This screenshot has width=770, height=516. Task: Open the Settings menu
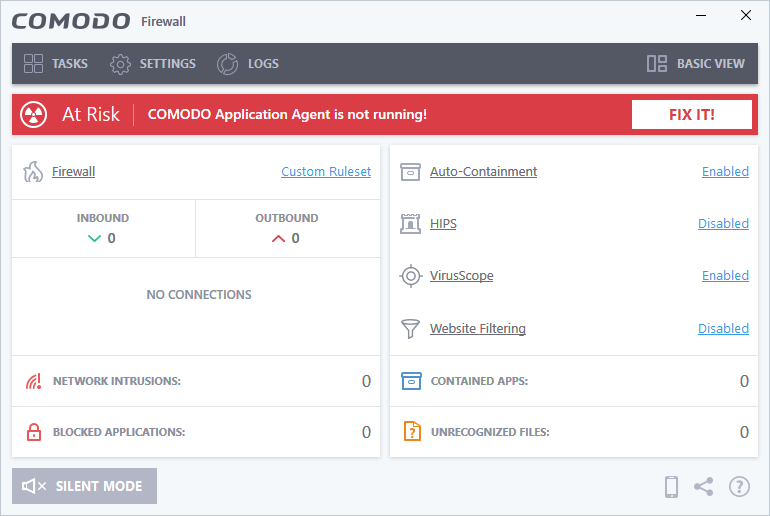click(x=153, y=64)
